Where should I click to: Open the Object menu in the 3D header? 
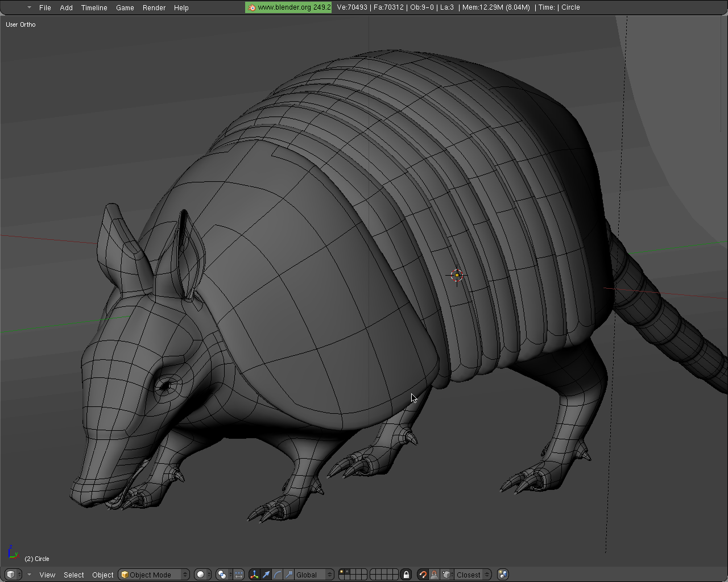pyautogui.click(x=103, y=575)
